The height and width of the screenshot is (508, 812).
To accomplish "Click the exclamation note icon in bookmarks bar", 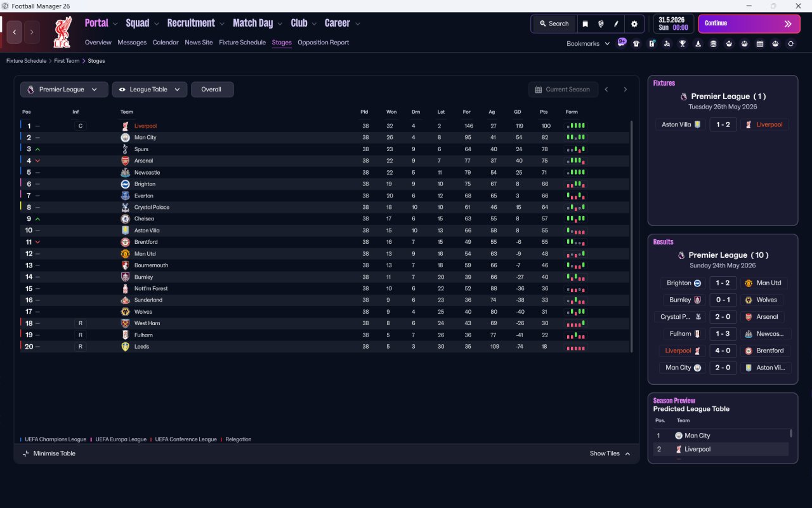I will click(652, 44).
